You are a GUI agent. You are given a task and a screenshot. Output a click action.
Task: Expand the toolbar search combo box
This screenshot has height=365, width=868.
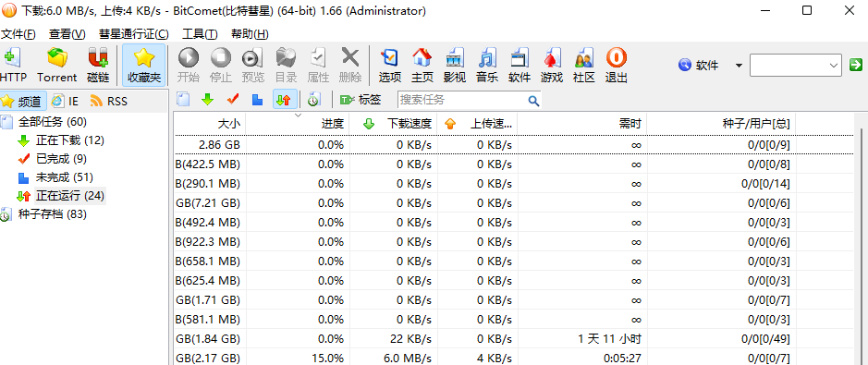(x=834, y=66)
